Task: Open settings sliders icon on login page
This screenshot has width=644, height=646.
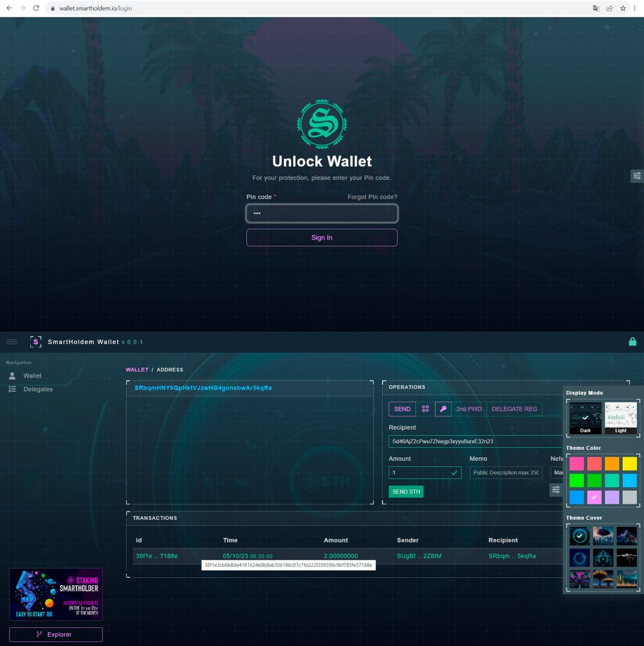Action: click(x=637, y=176)
